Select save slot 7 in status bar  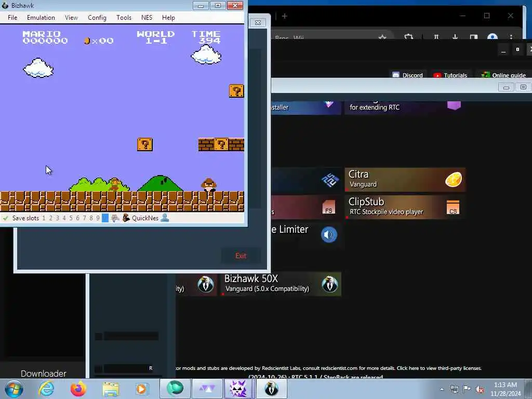point(85,218)
